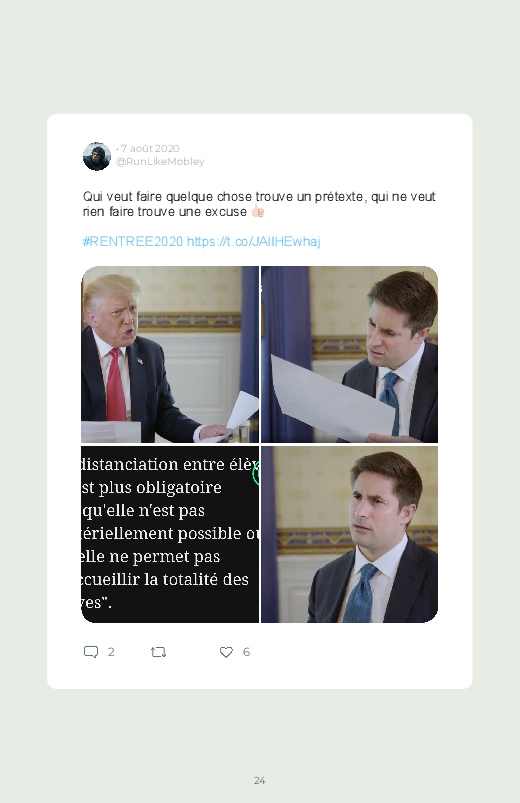Click the like count of 6
520x803 pixels.
pos(246,652)
